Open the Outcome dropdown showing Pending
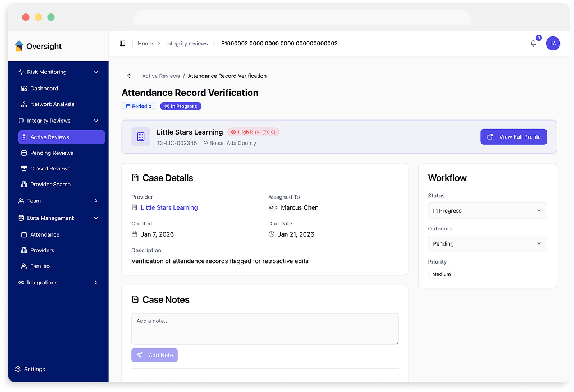574x392 pixels. 487,243
